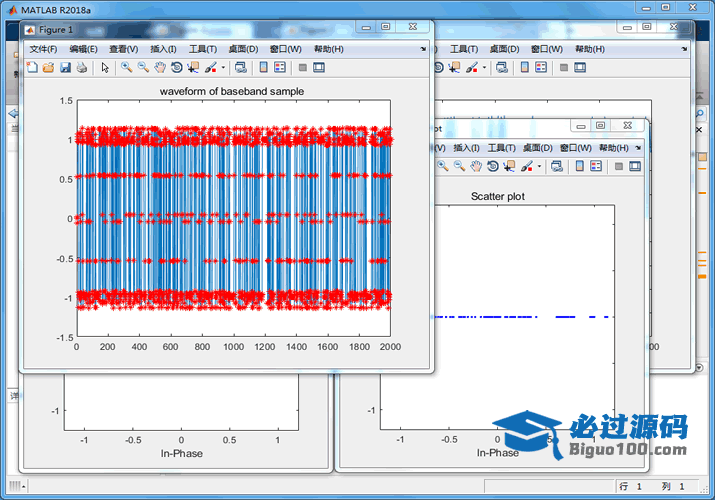715x500 pixels.
Task: Toggle Edit Plot arrow in Figure 1
Action: click(x=105, y=68)
